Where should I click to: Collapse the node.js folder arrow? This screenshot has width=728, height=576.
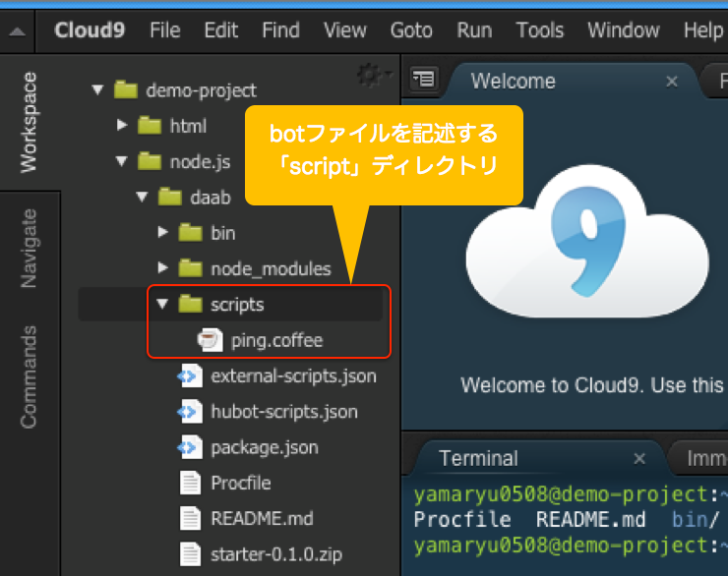coord(122,161)
